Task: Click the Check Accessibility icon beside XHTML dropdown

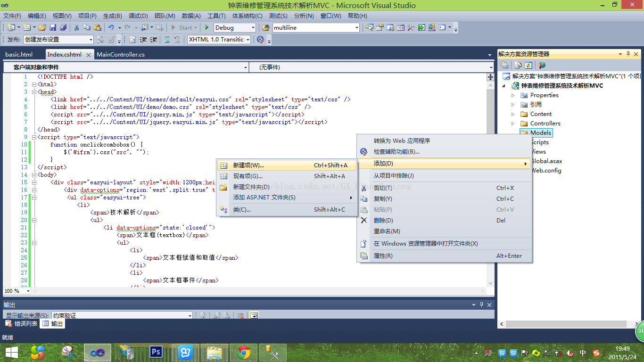Action: pos(260,40)
